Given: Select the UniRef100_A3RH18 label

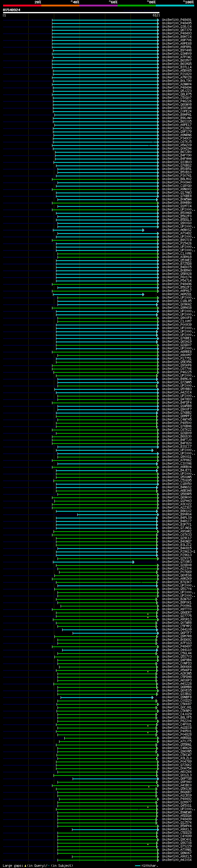Looking at the screenshot, I should [176, 257].
